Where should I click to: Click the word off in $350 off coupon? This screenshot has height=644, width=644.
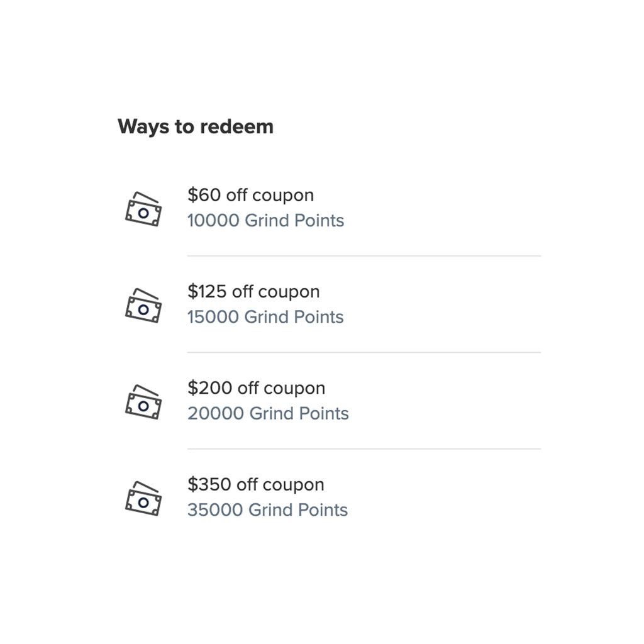point(247,484)
